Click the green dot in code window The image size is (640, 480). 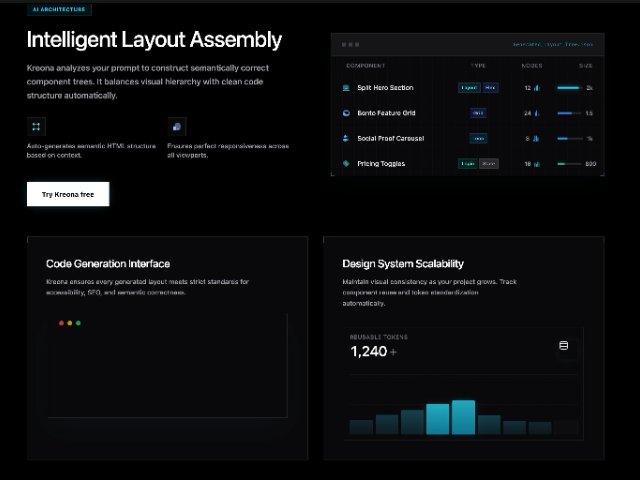79,323
